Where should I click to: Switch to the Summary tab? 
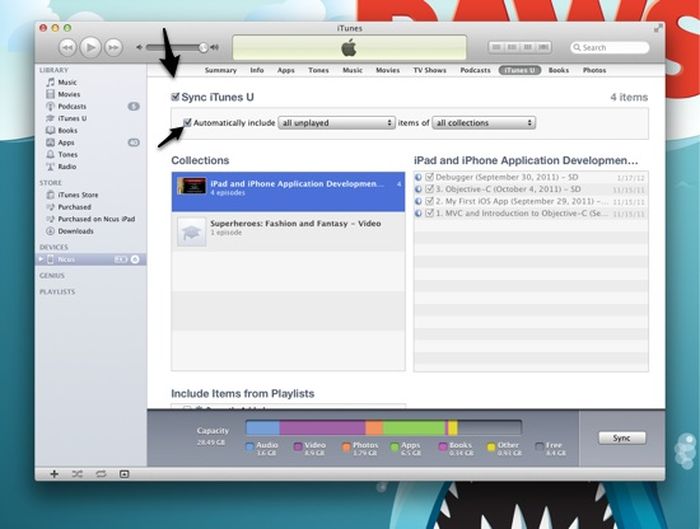[221, 70]
